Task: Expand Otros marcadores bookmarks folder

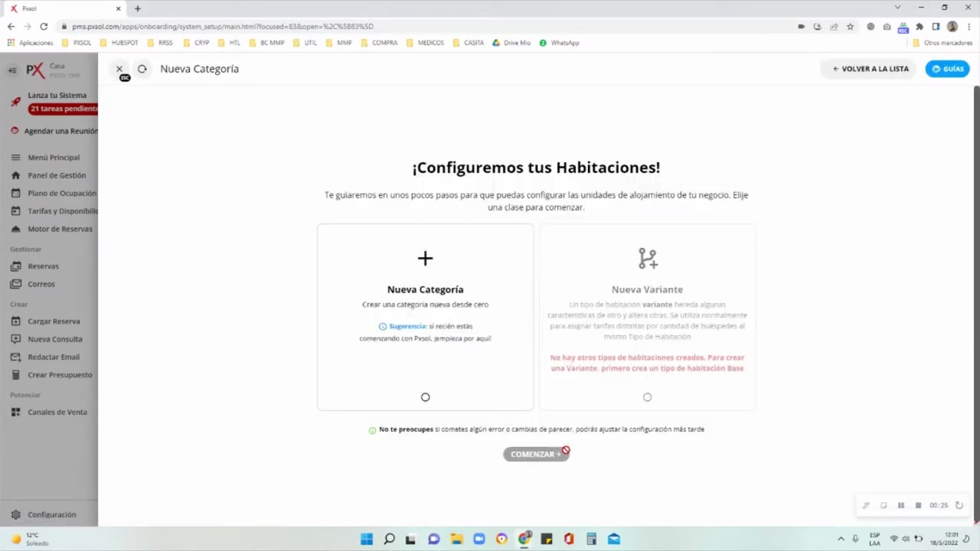Action: tap(947, 42)
